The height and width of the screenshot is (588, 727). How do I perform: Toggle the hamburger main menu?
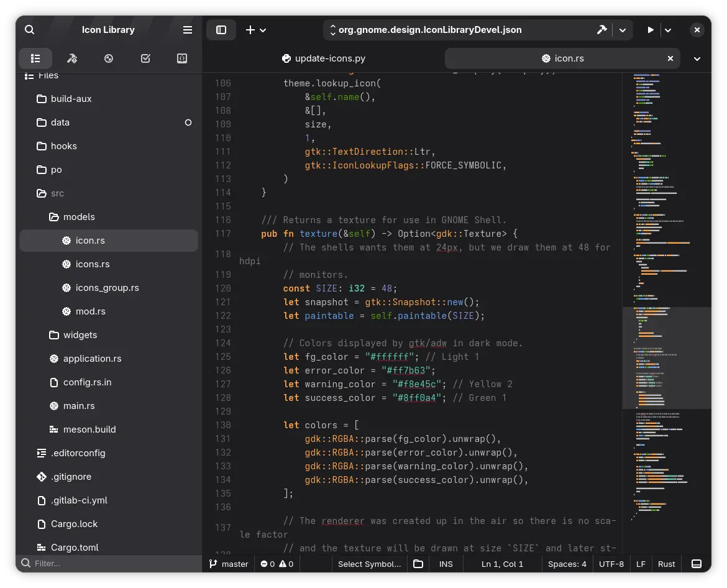click(x=187, y=29)
